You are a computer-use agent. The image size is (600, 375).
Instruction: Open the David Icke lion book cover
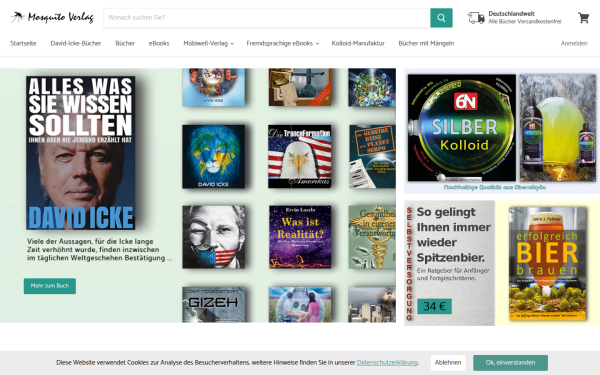point(214,157)
